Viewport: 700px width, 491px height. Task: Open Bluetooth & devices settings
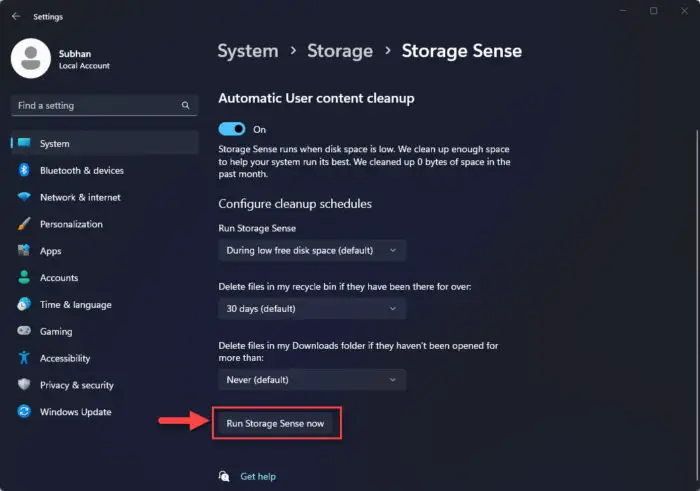click(104, 170)
